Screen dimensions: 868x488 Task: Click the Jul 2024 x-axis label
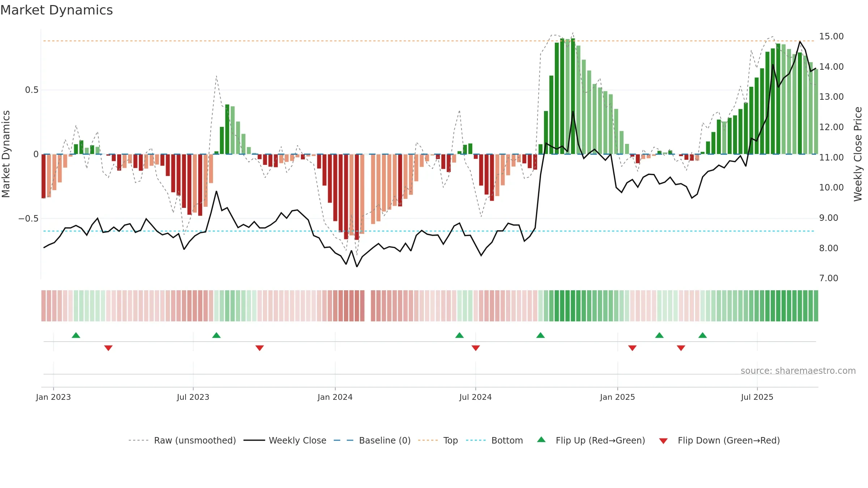click(x=476, y=397)
